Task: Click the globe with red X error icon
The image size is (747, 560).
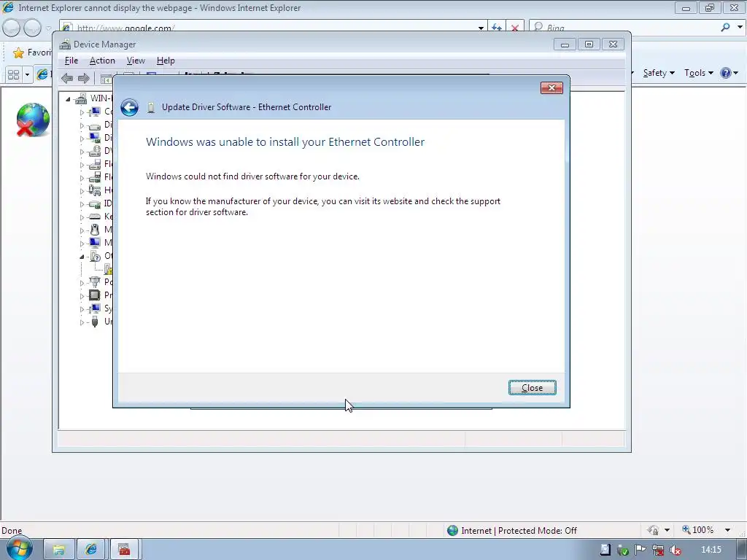Action: coord(32,120)
